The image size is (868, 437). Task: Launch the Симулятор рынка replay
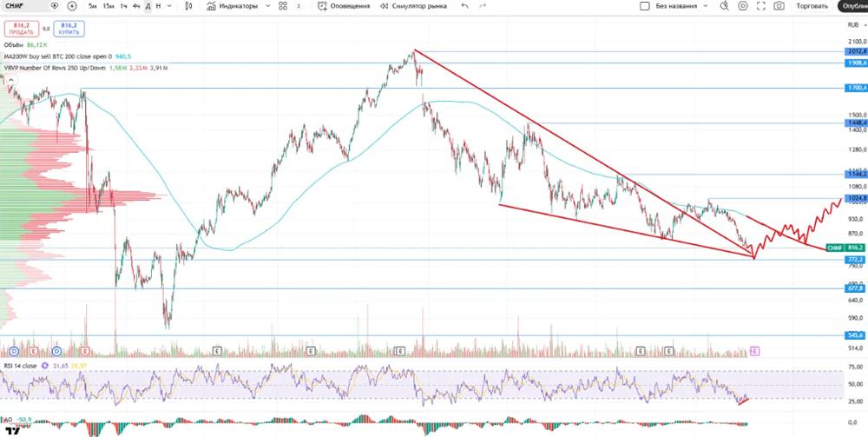coord(413,6)
